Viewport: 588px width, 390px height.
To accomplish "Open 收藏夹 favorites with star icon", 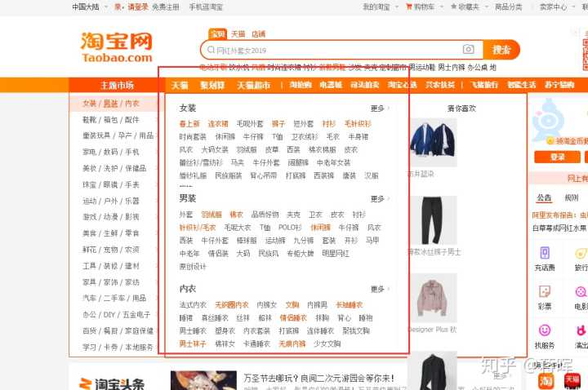I will click(465, 7).
